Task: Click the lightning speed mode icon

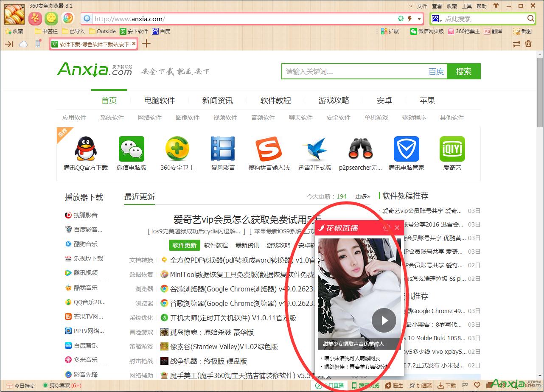Action: click(x=410, y=19)
